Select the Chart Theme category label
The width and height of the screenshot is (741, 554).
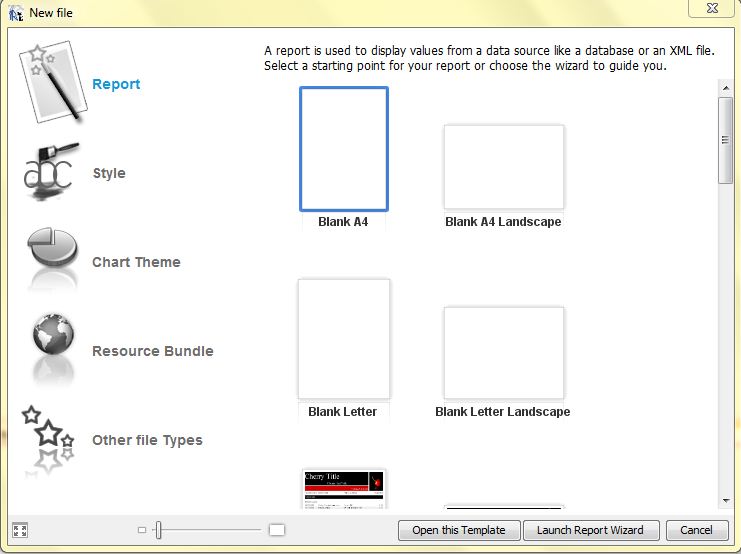136,262
